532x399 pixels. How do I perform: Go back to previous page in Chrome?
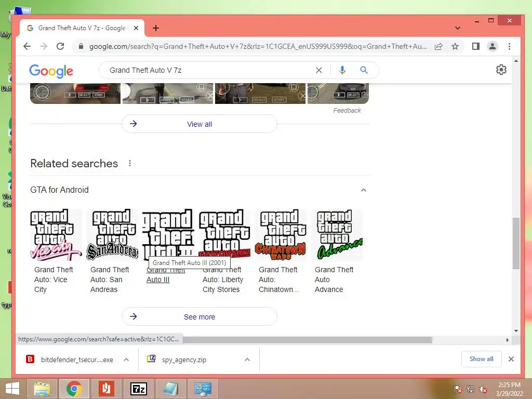[27, 46]
